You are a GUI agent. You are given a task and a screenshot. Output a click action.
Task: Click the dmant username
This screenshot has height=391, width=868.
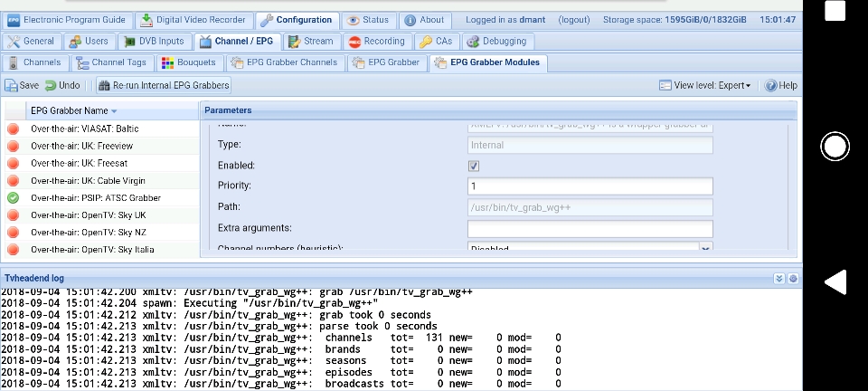tap(532, 20)
